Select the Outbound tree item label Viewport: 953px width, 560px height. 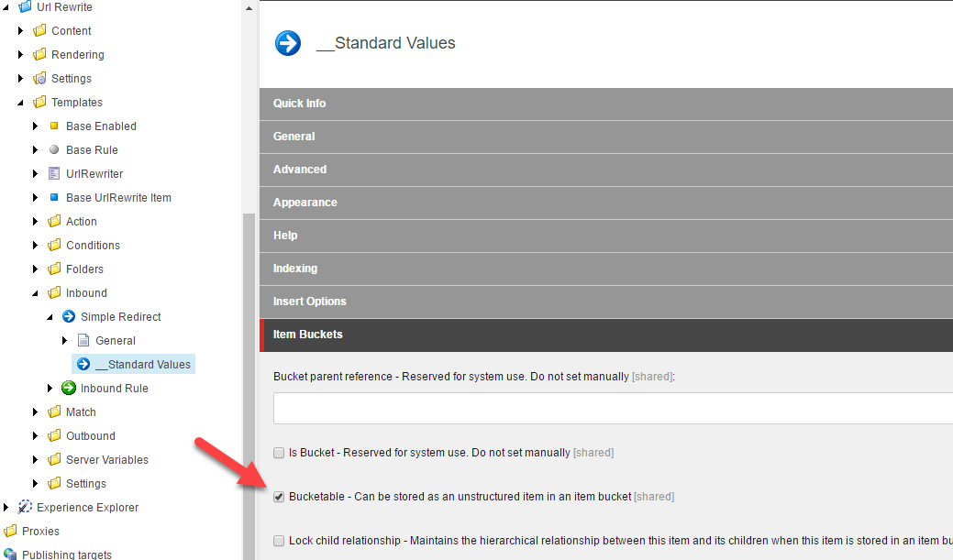[91, 436]
